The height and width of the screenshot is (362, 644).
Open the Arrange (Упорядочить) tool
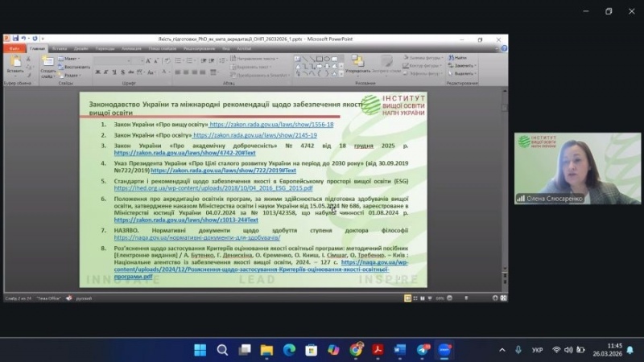click(357, 66)
